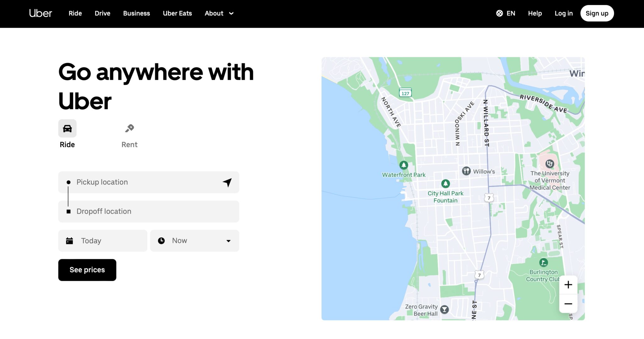Open the Now time dropdown
The image size is (644, 339).
click(195, 241)
